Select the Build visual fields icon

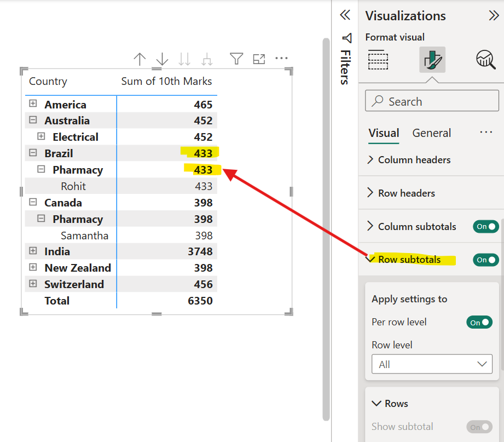378,60
